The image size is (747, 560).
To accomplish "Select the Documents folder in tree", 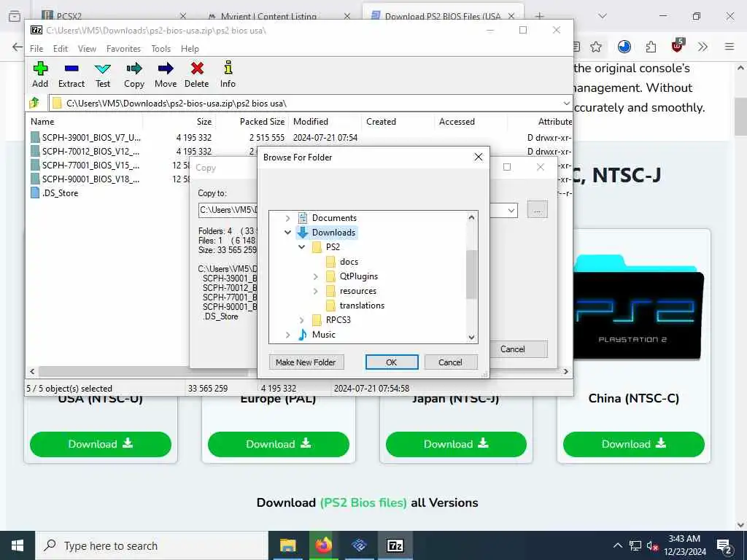I will [334, 218].
